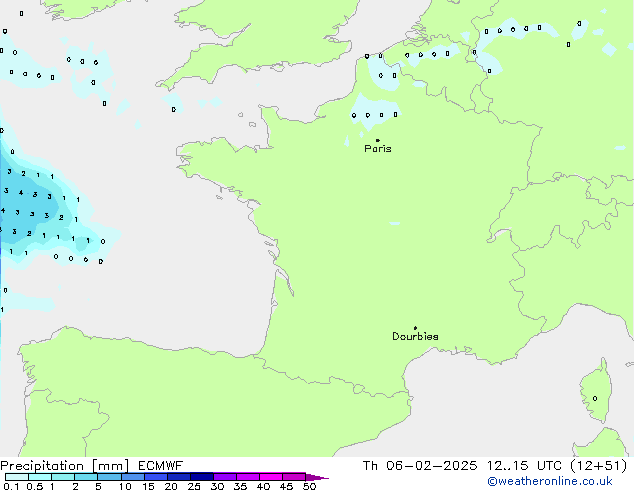Click the "0.1" legend scale label

11,486
